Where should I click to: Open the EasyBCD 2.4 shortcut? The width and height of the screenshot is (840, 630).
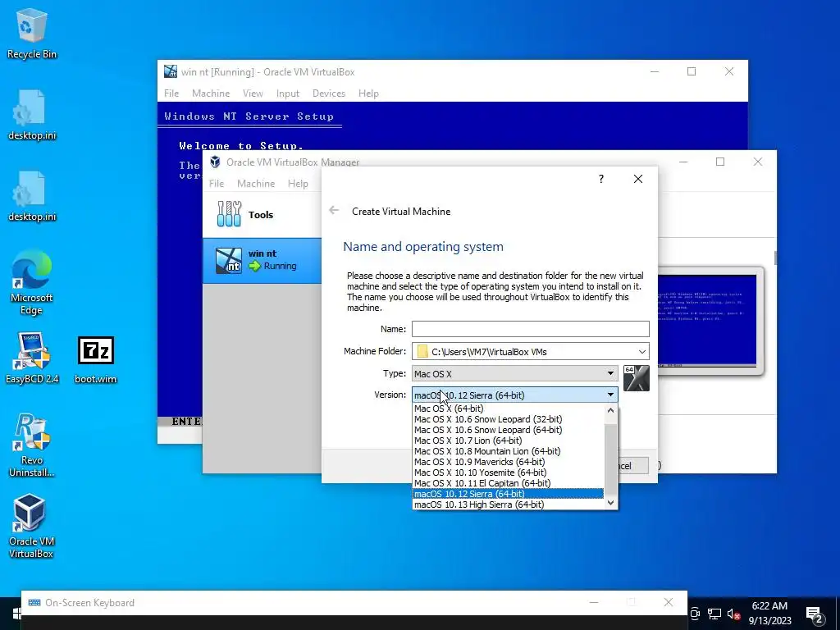click(31, 358)
